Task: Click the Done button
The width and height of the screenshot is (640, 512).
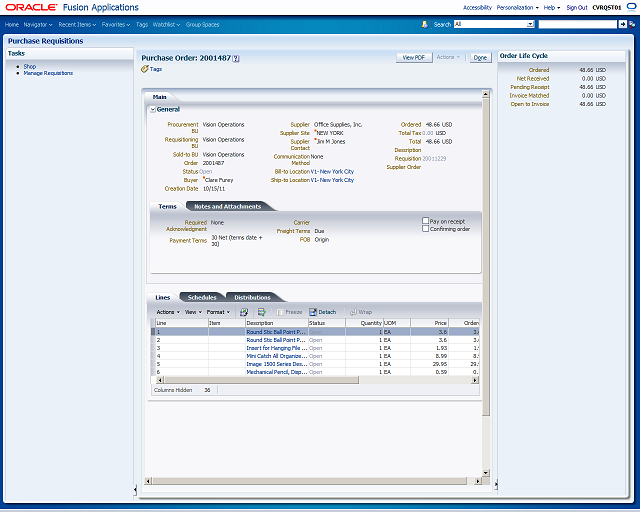Action: [x=480, y=58]
